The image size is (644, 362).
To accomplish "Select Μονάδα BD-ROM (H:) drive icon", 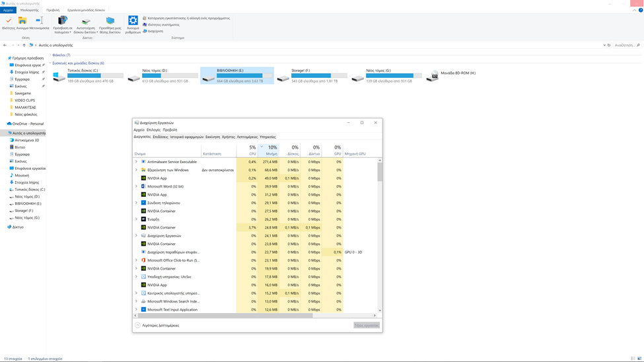I will pyautogui.click(x=433, y=75).
